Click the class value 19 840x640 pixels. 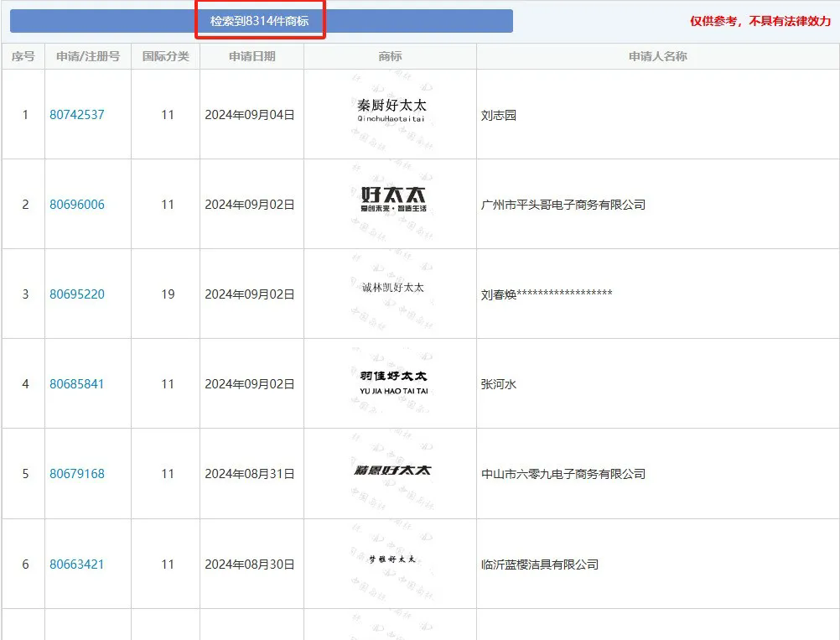point(168,294)
